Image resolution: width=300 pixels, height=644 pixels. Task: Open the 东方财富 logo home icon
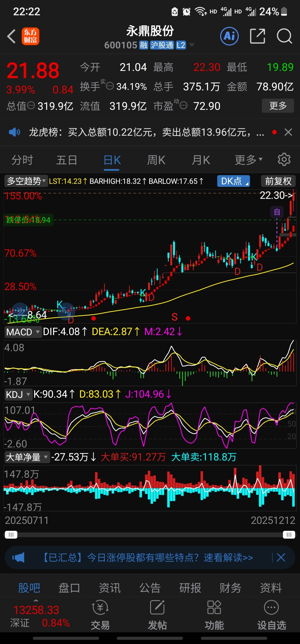[x=30, y=36]
